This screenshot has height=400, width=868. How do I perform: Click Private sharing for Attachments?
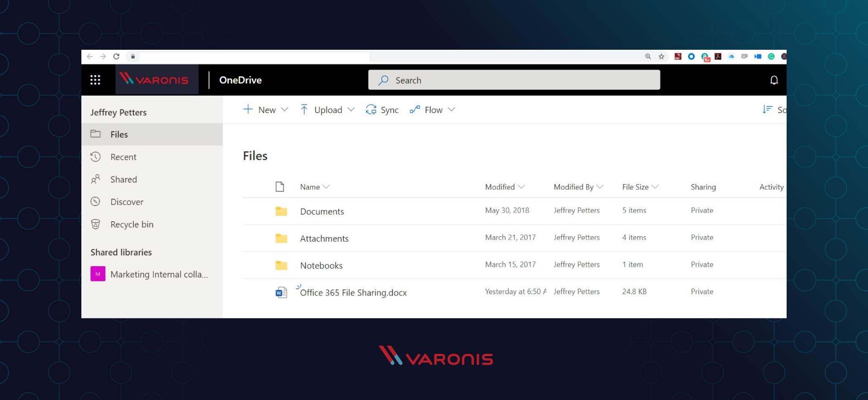(x=702, y=238)
